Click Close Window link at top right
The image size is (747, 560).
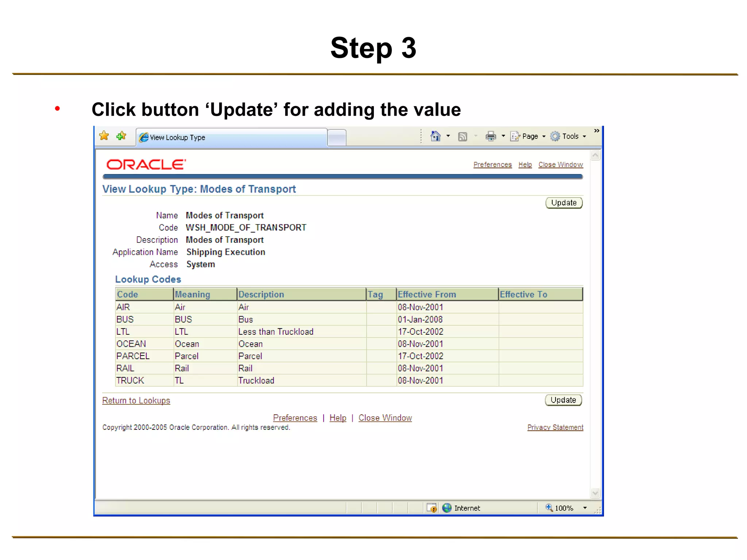tap(561, 165)
